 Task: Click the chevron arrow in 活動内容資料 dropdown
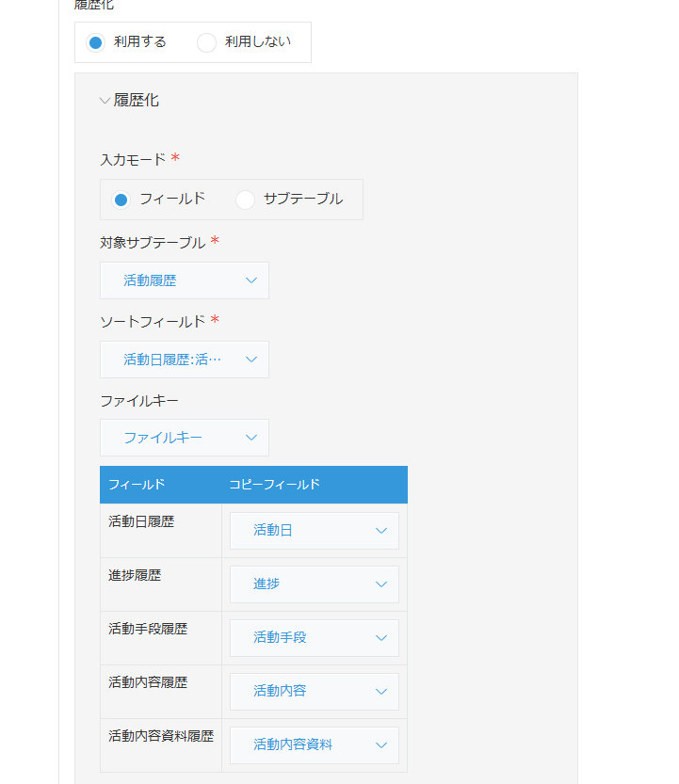381,745
